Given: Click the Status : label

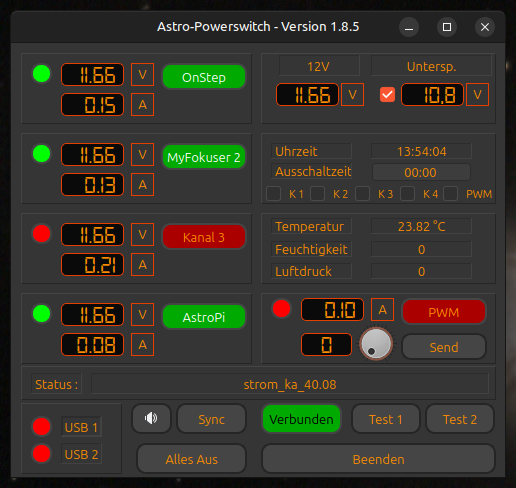Looking at the screenshot, I should [56, 384].
